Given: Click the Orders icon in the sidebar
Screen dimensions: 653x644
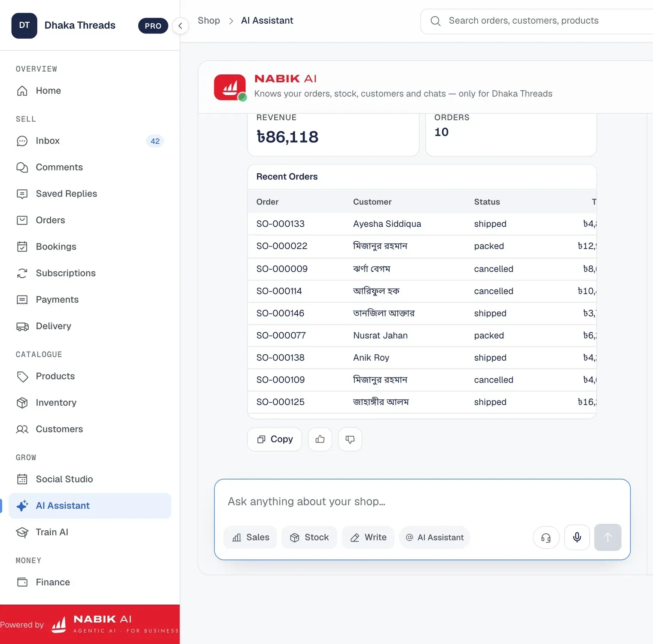Looking at the screenshot, I should (22, 220).
